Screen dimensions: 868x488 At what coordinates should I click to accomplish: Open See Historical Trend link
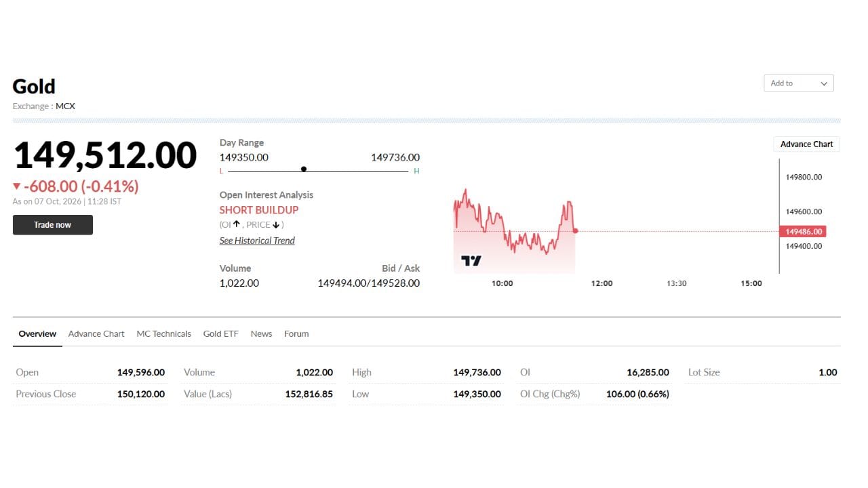[x=257, y=241]
